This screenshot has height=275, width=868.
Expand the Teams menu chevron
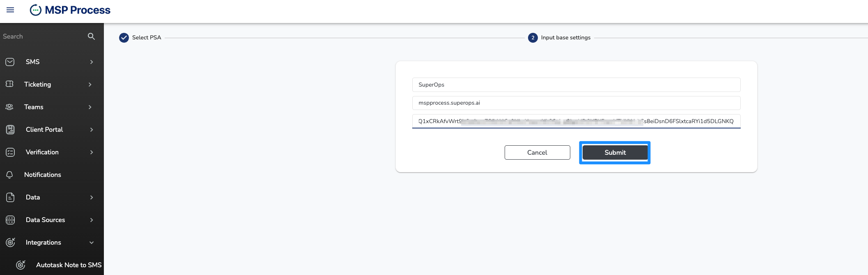click(90, 107)
